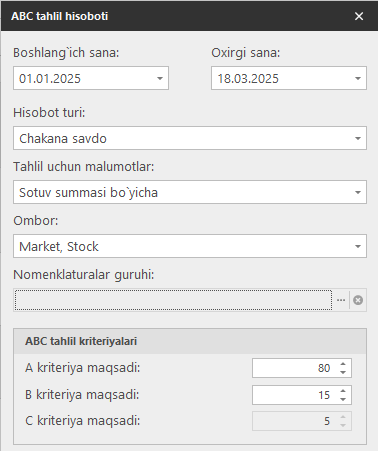This screenshot has height=451, width=378.
Task: Focus the Nomenklaturalar guruhi input box
Action: 173,300
